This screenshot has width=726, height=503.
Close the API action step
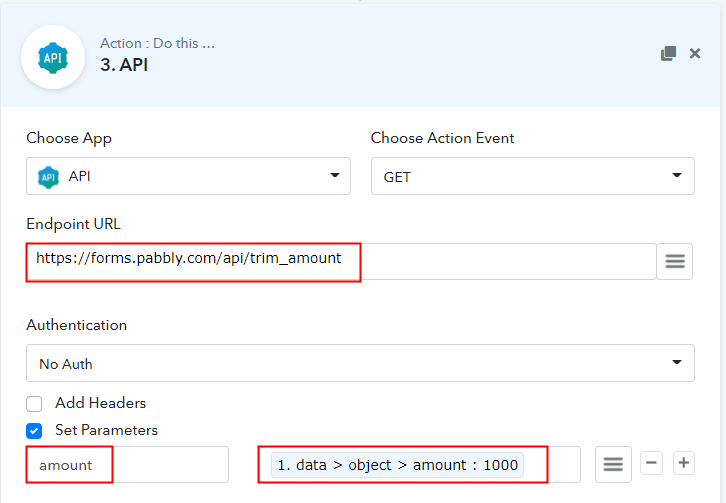(x=695, y=53)
